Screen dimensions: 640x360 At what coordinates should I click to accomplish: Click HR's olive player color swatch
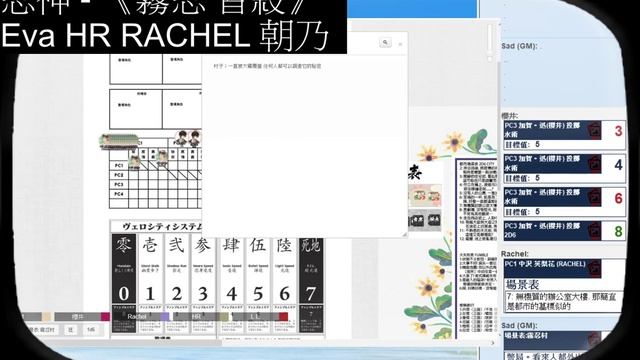coord(224,316)
